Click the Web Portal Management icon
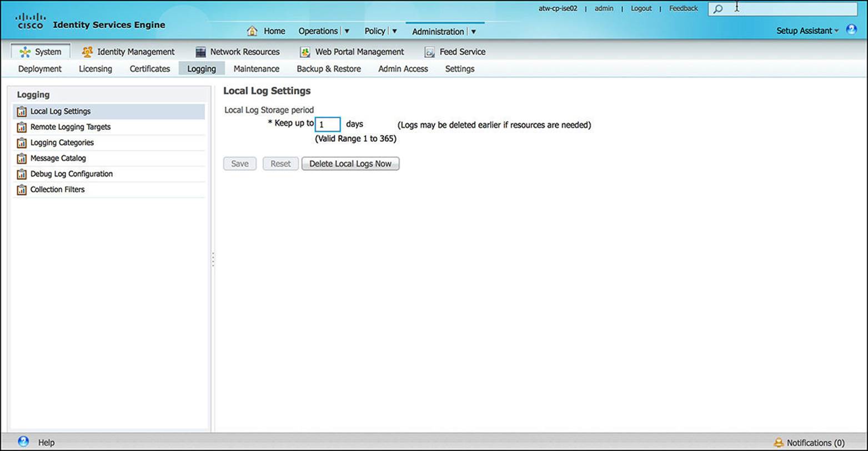The image size is (868, 451). point(305,52)
